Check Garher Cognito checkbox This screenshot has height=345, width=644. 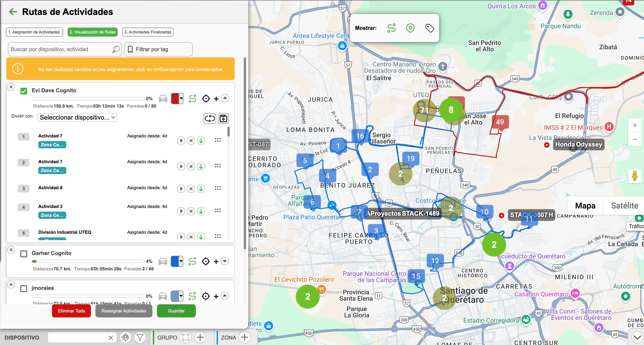point(24,254)
